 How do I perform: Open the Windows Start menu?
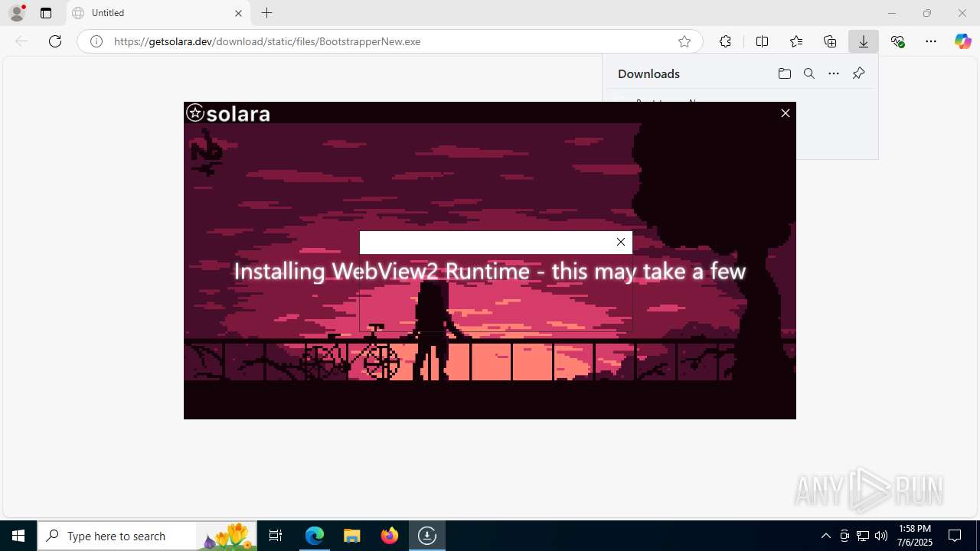[18, 536]
